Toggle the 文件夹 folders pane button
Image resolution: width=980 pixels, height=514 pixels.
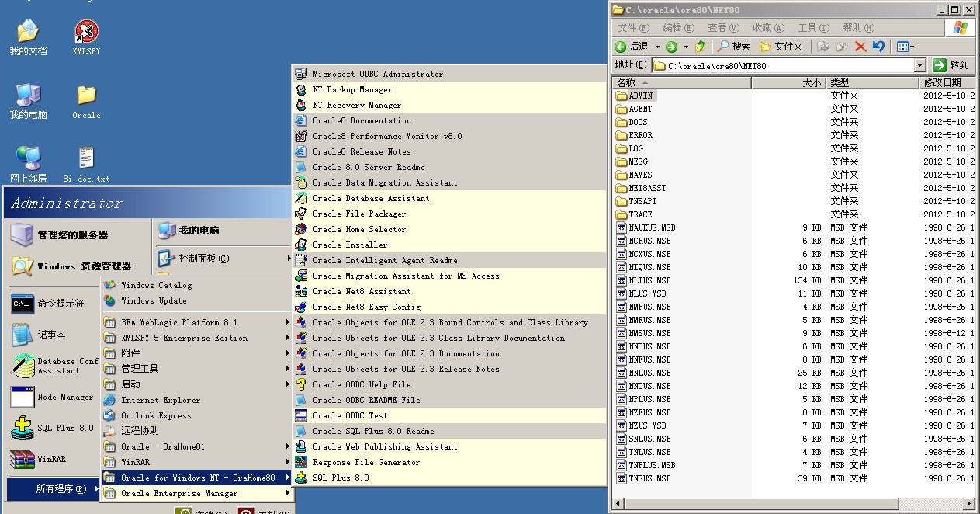(781, 47)
